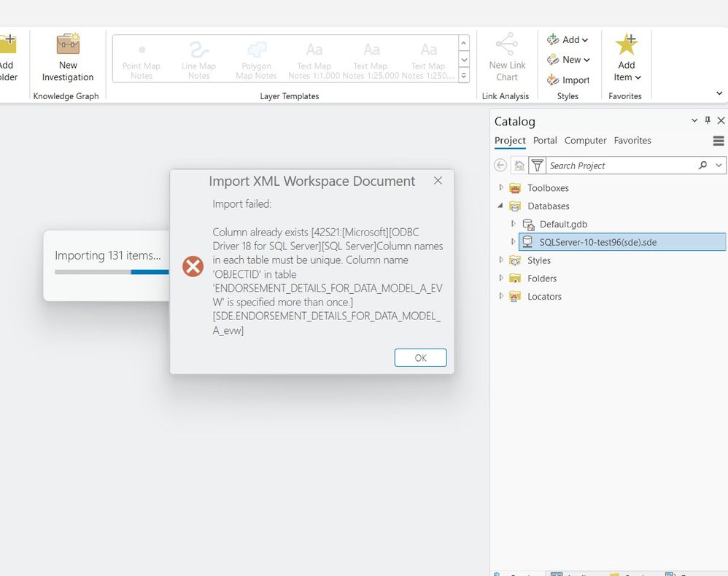This screenshot has height=576, width=728.
Task: Select the Point Map Notes template
Action: tap(141, 59)
